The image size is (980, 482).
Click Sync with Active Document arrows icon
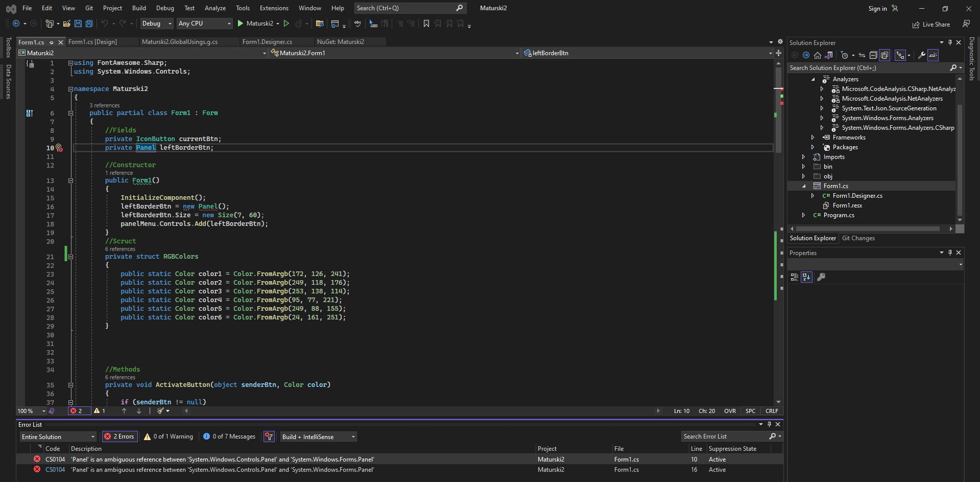[862, 55]
